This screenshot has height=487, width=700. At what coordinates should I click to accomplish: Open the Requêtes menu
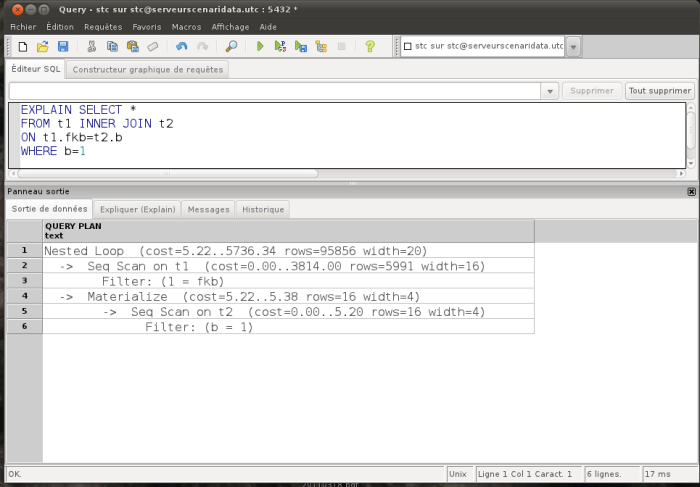tap(103, 27)
